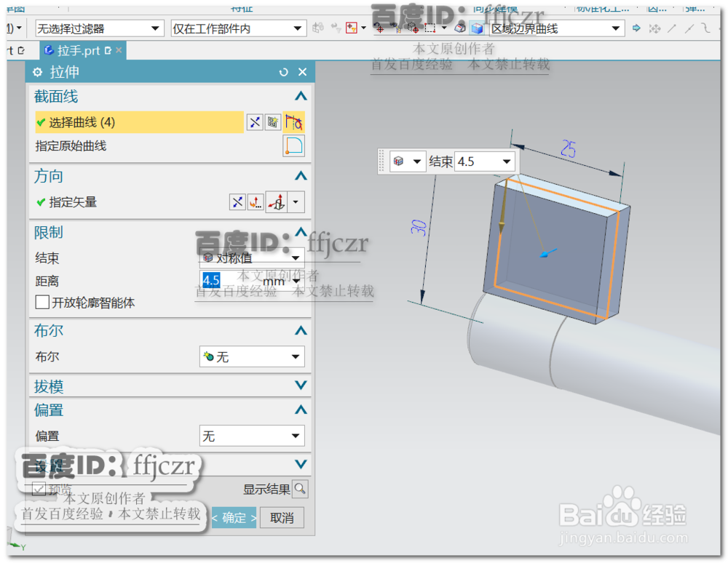Click the reverse direction icon in 截面线 section
The image size is (728, 563).
pyautogui.click(x=254, y=122)
